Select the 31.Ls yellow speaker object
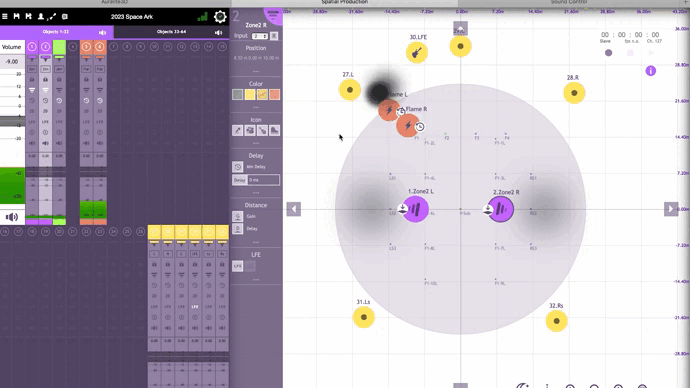 pos(363,317)
